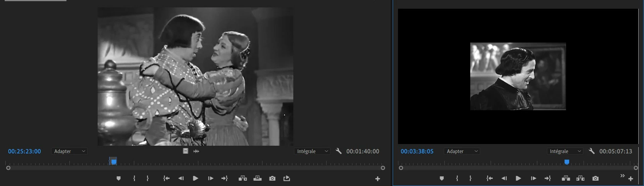644x186 pixels.
Task: Click the Export media share icon in Source monitor
Action: (x=287, y=178)
